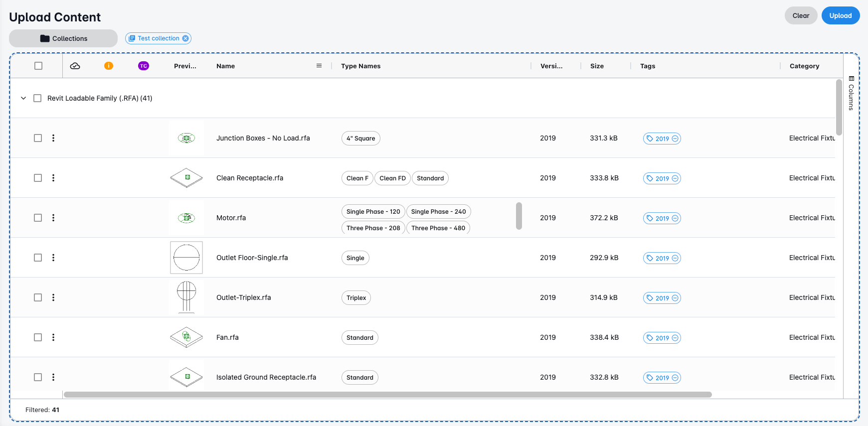Screen dimensions: 868x426
Task: Click the orange info column icon
Action: tap(109, 66)
